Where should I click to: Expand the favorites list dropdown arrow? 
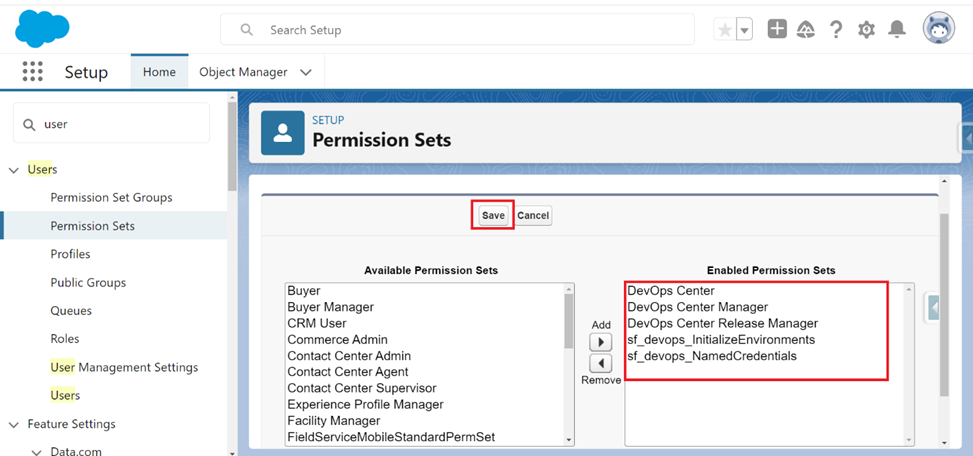(745, 29)
